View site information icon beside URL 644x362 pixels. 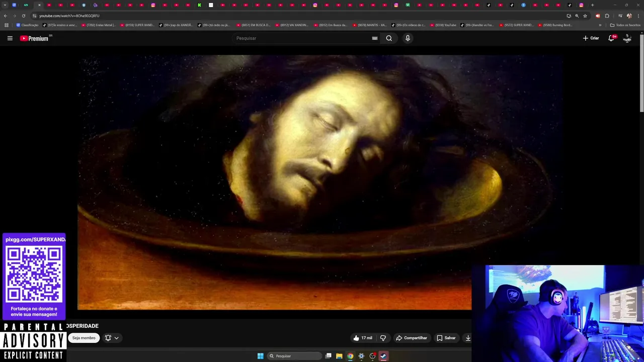34,16
